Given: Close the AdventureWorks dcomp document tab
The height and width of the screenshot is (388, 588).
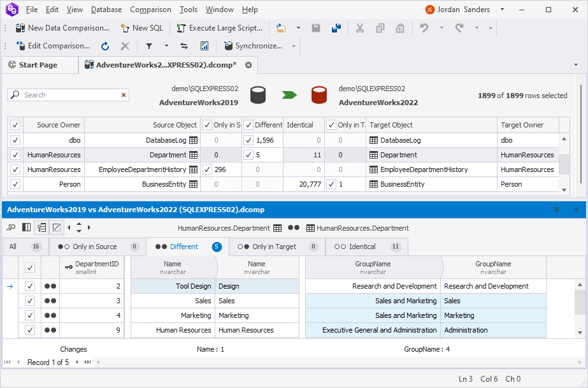Looking at the screenshot, I should click(x=248, y=65).
